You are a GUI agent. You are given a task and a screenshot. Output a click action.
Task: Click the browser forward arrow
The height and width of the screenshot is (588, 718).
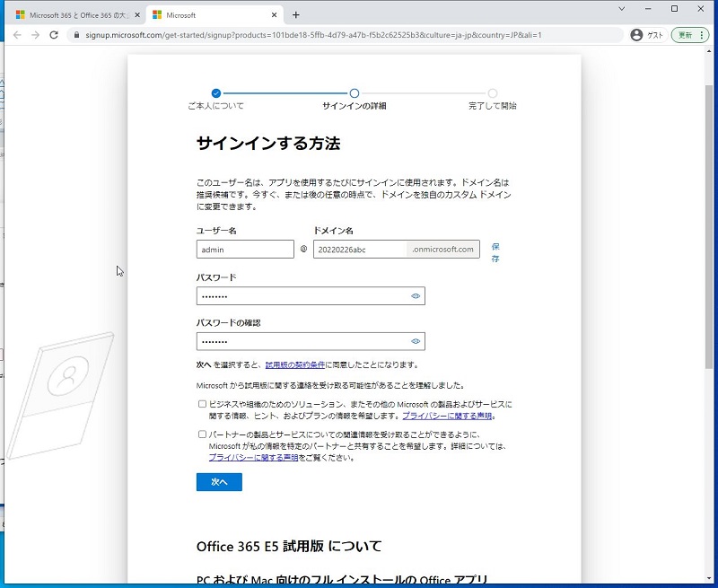tap(35, 35)
